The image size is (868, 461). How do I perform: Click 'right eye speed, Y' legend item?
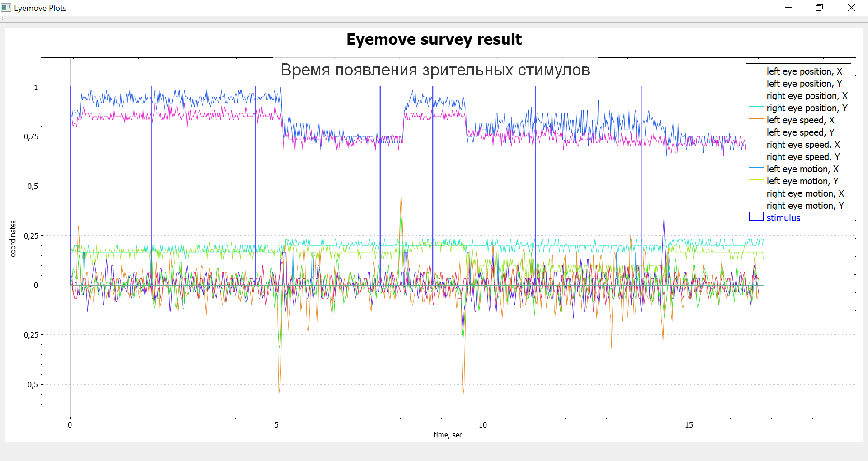pos(803,157)
